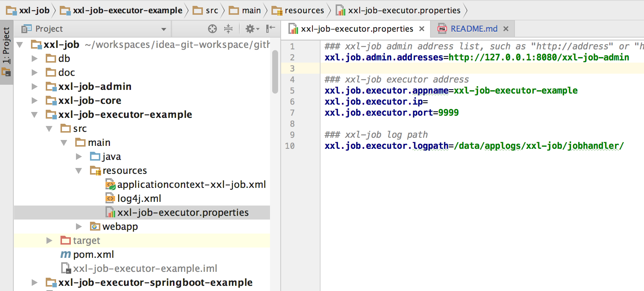Close the README.md tab

tap(506, 29)
